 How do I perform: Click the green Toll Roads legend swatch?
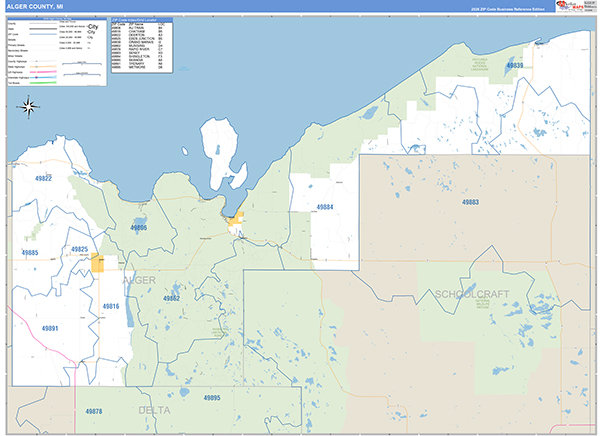click(x=43, y=83)
